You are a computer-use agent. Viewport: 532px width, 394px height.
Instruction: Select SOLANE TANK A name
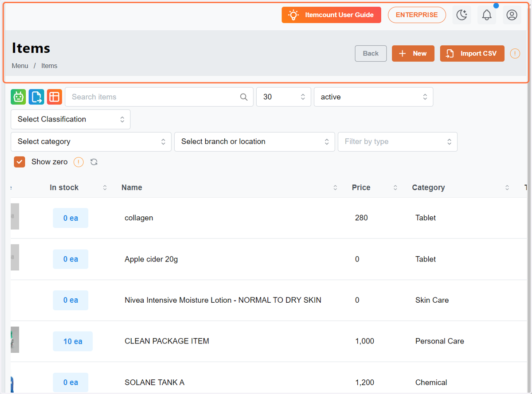pos(154,382)
